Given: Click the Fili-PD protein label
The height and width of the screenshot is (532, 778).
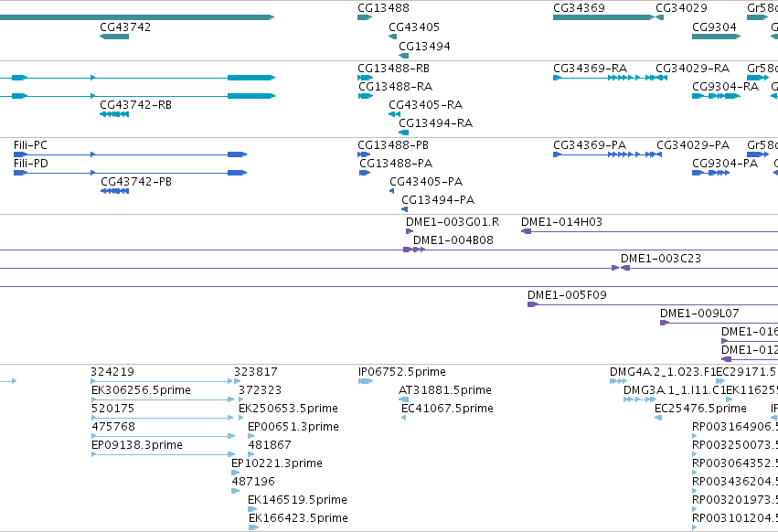Looking at the screenshot, I should (31, 164).
